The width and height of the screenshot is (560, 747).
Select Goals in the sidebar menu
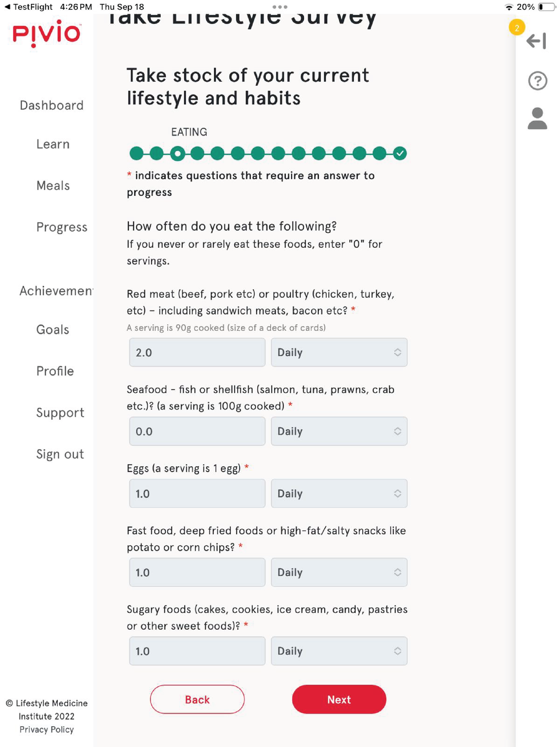pos(53,330)
